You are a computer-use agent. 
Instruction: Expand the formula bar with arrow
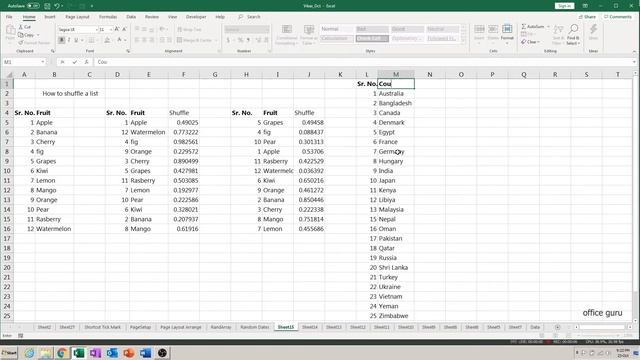(x=635, y=62)
